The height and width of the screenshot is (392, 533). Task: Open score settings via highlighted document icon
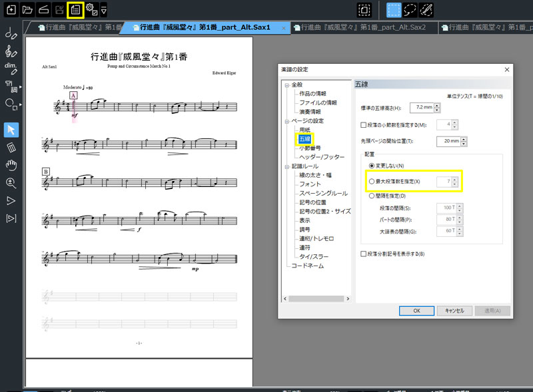[75, 9]
